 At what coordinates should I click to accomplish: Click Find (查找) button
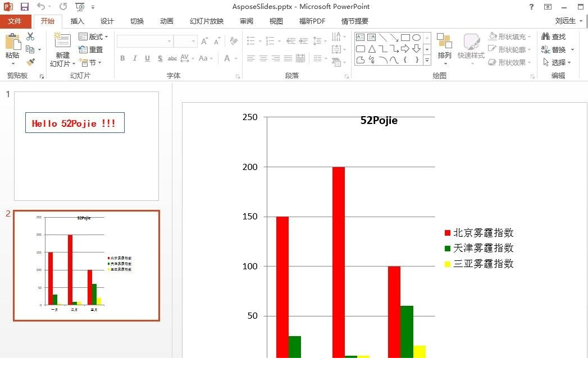554,36
